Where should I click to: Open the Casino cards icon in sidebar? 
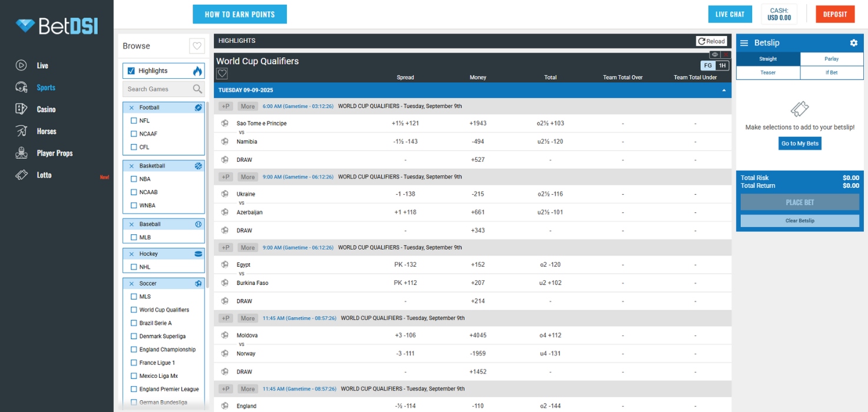click(x=21, y=109)
